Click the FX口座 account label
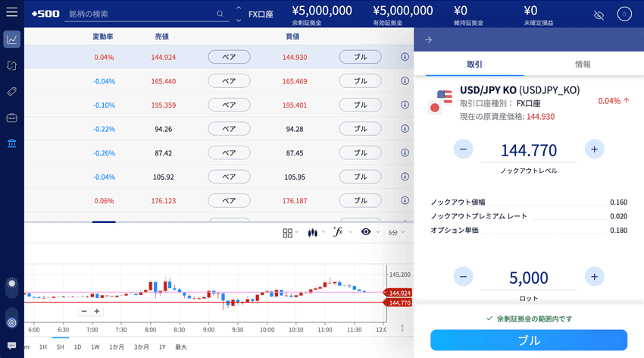This screenshot has width=644, height=358. pyautogui.click(x=261, y=14)
